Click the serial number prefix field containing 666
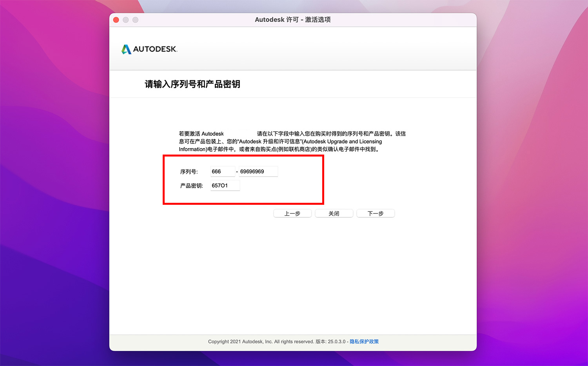Image resolution: width=588 pixels, height=366 pixels. click(x=223, y=171)
